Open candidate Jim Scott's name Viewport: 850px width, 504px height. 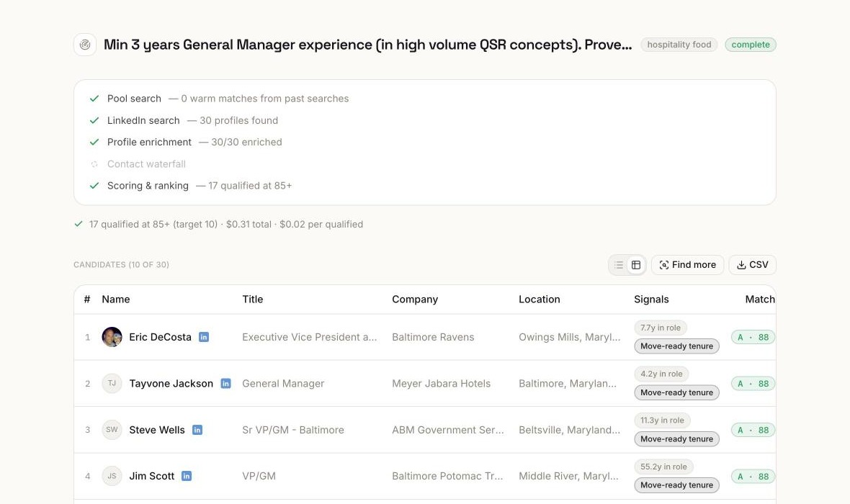(x=152, y=477)
